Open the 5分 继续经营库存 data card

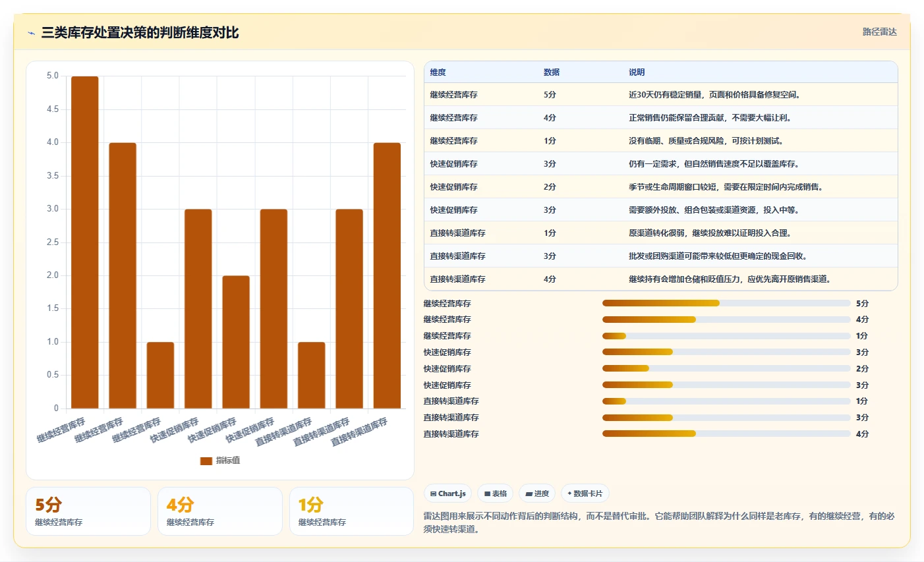88,511
